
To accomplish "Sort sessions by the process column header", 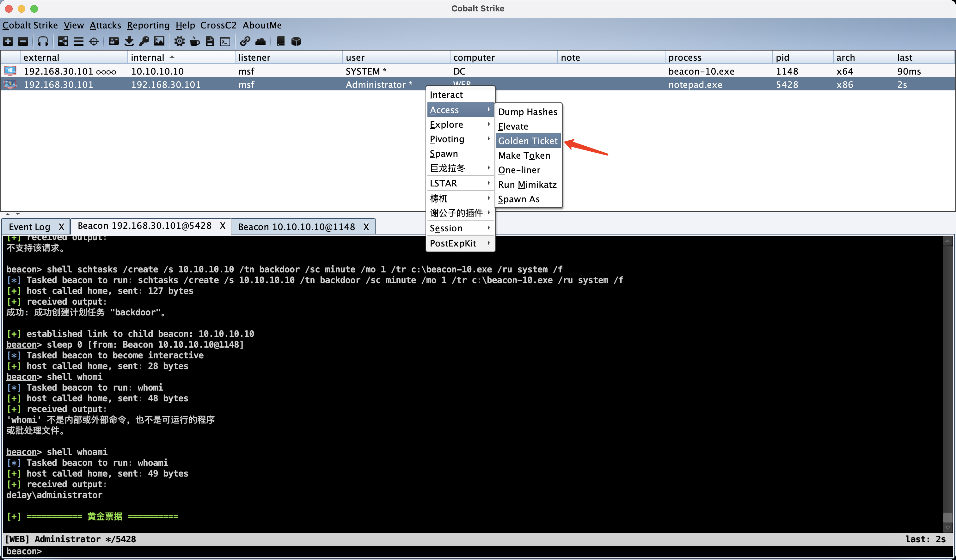I will coord(719,57).
